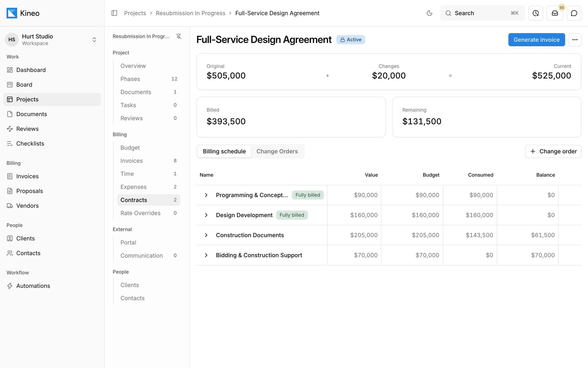This screenshot has height=368, width=588.
Task: Open workspace Contacts under People in the left sidebar
Action: pos(52,253)
